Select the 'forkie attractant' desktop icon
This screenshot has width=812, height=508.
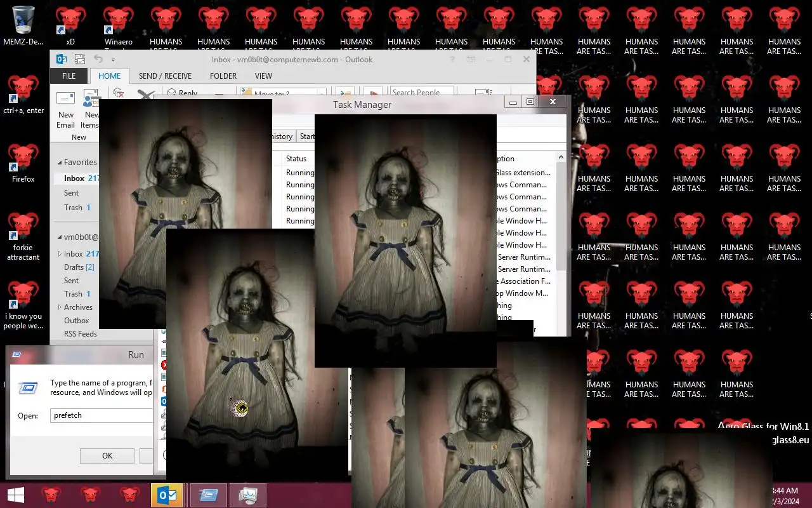coord(23,236)
